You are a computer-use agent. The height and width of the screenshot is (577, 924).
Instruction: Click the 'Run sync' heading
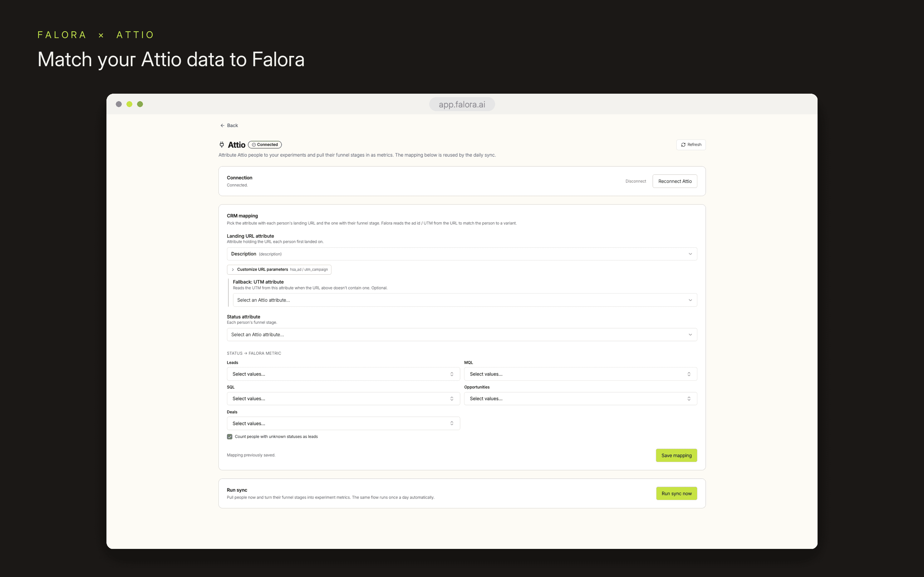[x=237, y=490]
